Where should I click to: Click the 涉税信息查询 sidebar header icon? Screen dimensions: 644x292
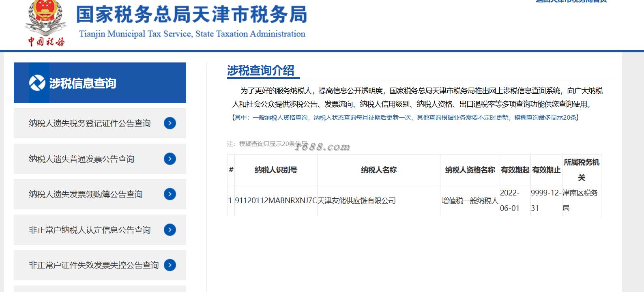[37, 83]
